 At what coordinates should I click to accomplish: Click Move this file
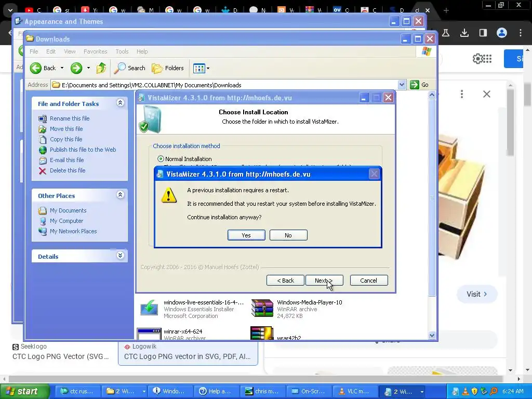point(66,129)
